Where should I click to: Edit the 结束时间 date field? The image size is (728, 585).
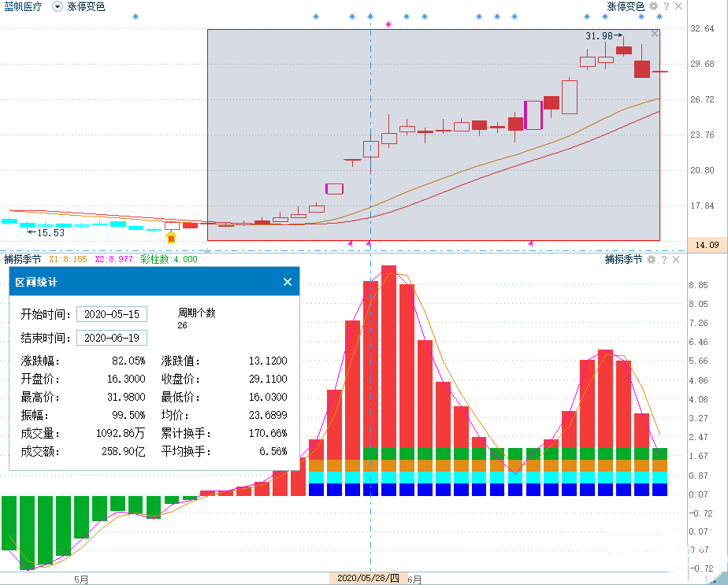click(x=111, y=338)
